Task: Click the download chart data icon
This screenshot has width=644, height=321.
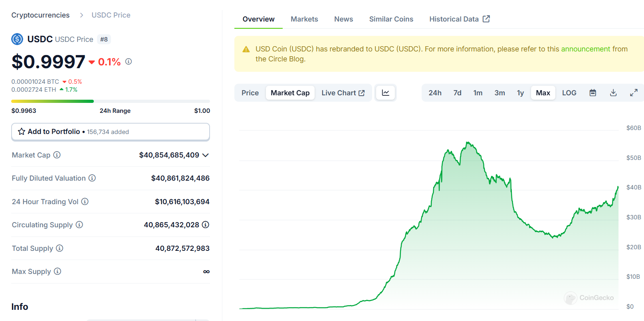Action: (x=614, y=93)
